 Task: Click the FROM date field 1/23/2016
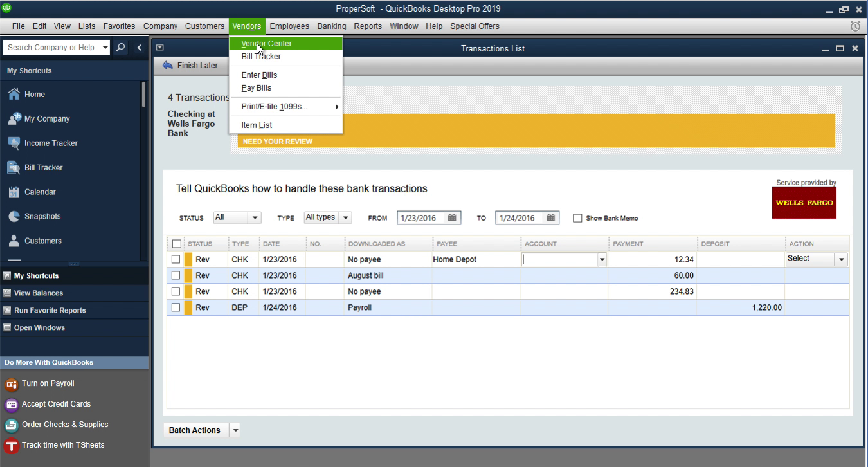coord(422,218)
